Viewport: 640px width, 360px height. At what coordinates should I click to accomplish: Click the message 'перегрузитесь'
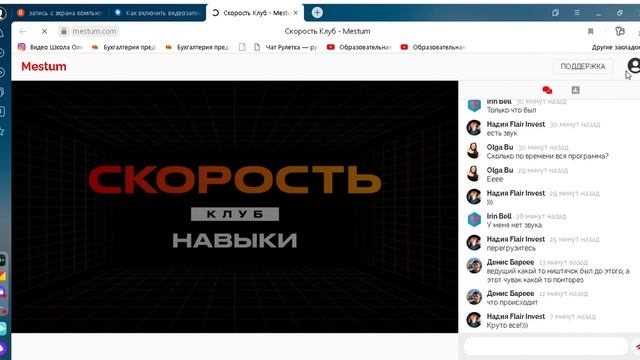click(x=511, y=248)
